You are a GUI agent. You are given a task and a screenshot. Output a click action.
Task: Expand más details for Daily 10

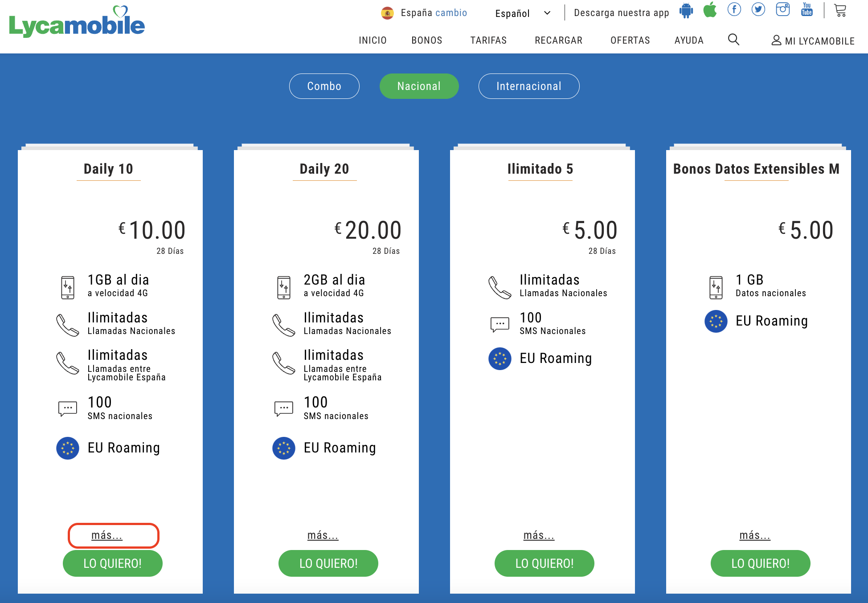107,535
